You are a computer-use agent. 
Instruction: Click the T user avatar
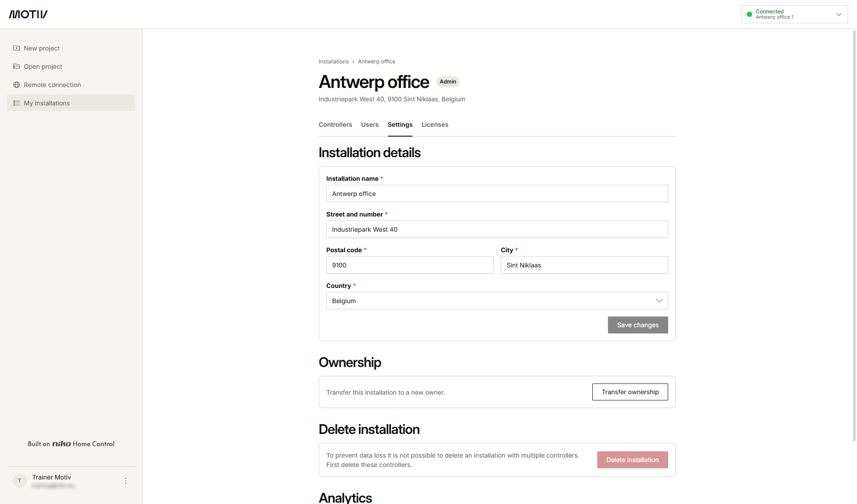point(20,481)
